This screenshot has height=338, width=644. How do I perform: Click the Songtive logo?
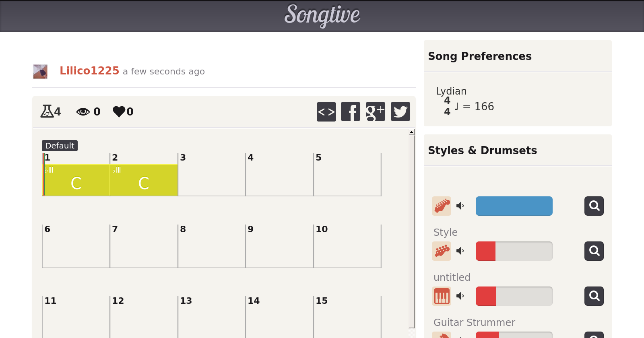(x=322, y=15)
